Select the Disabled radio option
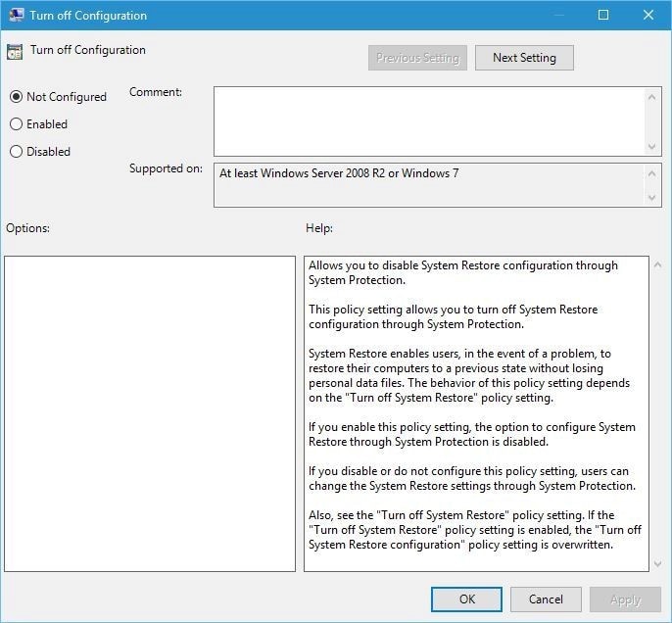This screenshot has width=672, height=623. pyautogui.click(x=16, y=152)
